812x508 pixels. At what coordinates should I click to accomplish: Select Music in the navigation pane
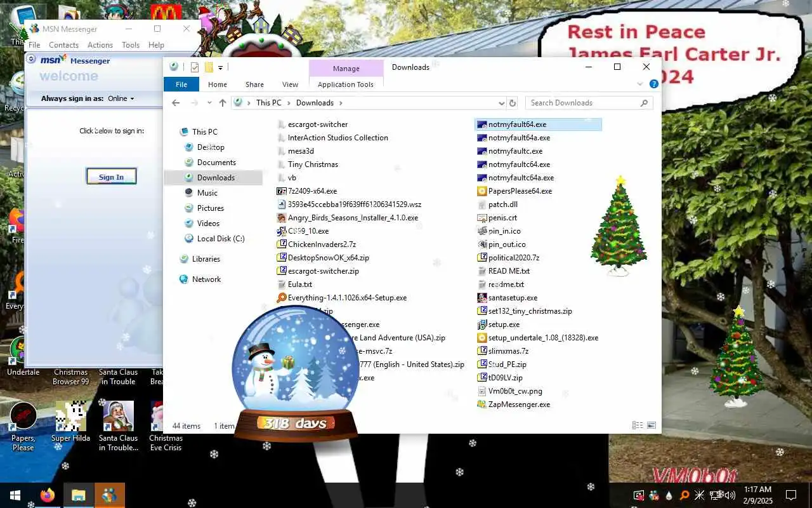click(207, 193)
